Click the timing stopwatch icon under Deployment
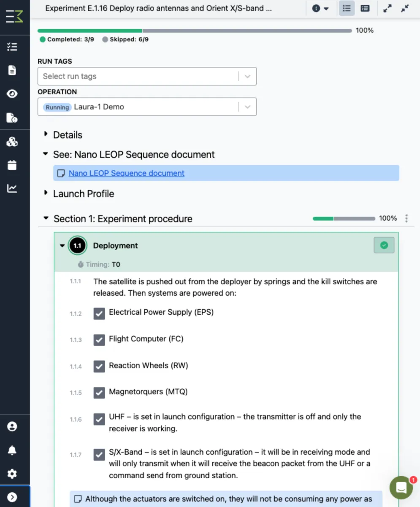 pyautogui.click(x=81, y=264)
